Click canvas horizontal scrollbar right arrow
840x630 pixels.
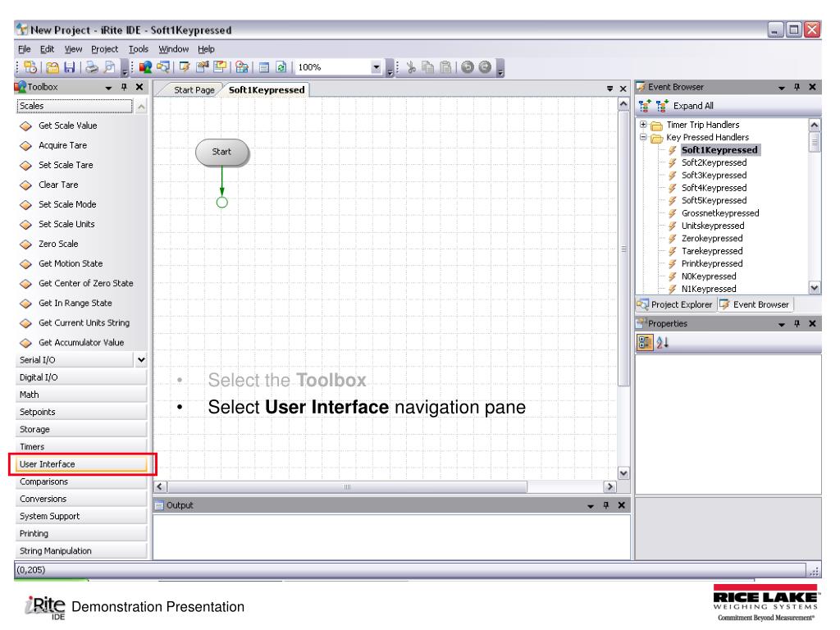(609, 486)
